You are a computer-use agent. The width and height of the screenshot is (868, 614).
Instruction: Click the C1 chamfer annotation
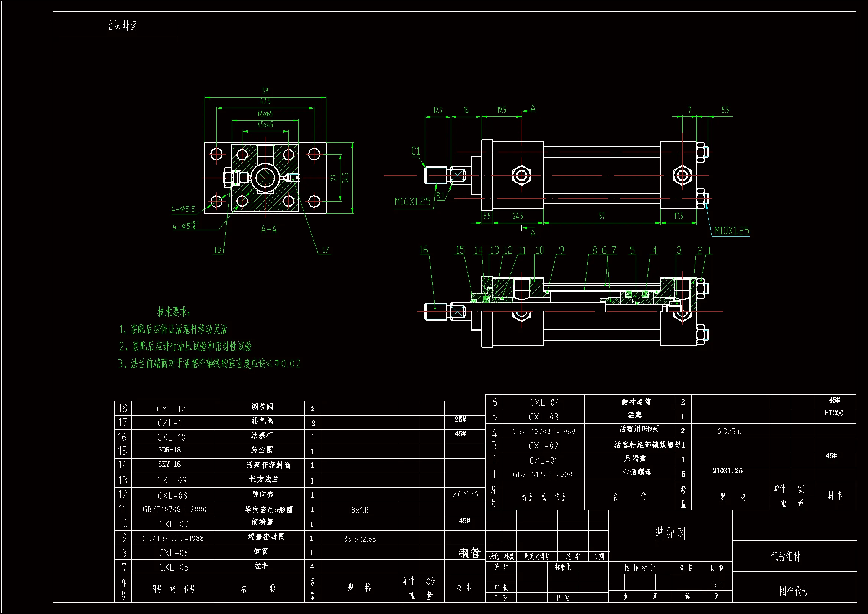pos(415,151)
